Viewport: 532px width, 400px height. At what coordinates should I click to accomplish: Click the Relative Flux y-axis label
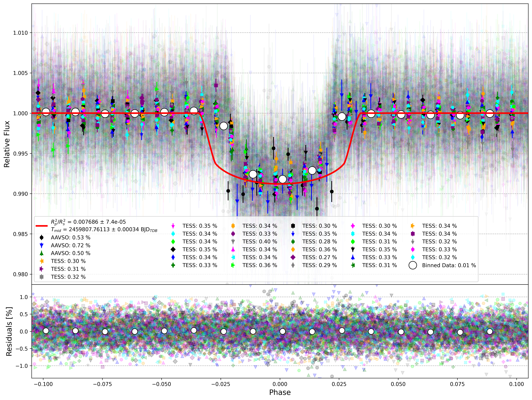(7, 144)
